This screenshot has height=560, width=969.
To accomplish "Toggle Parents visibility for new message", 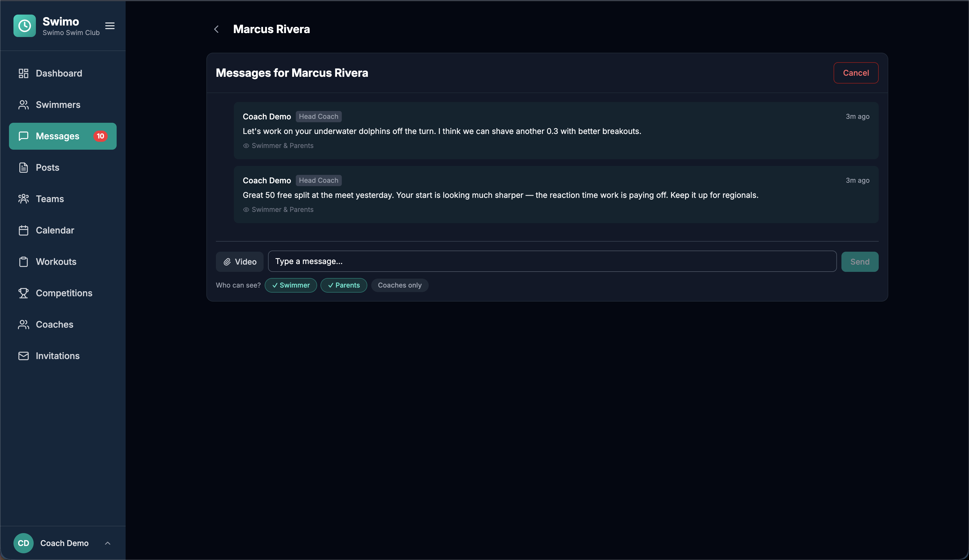I will (x=343, y=285).
